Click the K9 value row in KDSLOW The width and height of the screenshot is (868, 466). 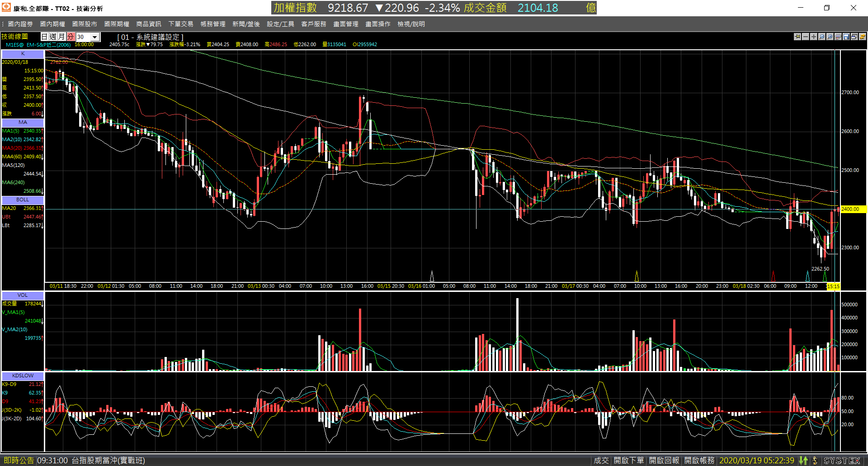[x=23, y=393]
